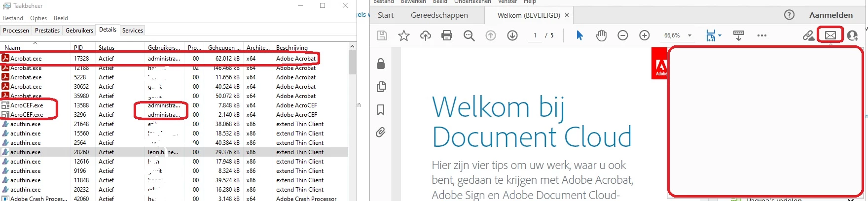Click the scrolling mode keyboard icon
Image resolution: width=868 pixels, height=201 pixels.
[x=739, y=35]
